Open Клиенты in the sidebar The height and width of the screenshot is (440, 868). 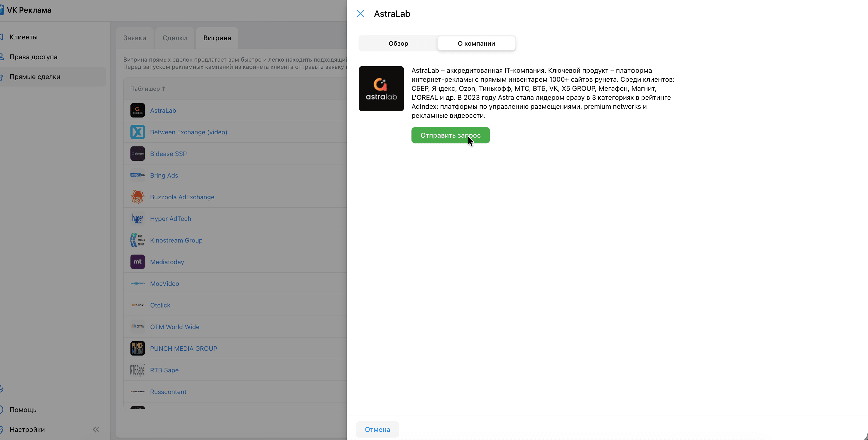coord(24,37)
